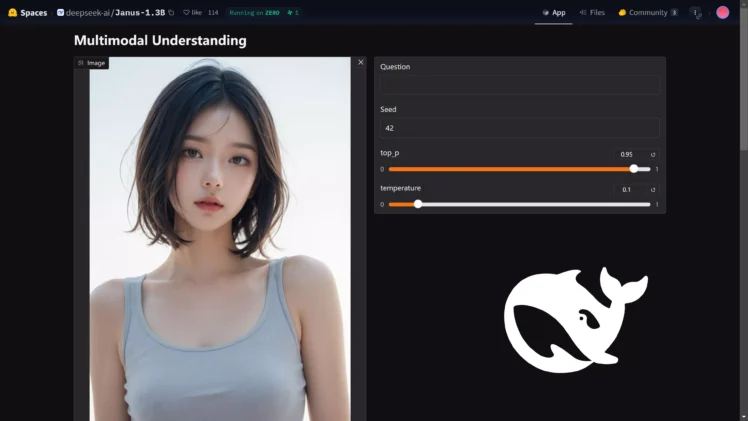This screenshot has height=421, width=748.
Task: Click the top_p slider handle
Action: point(634,169)
